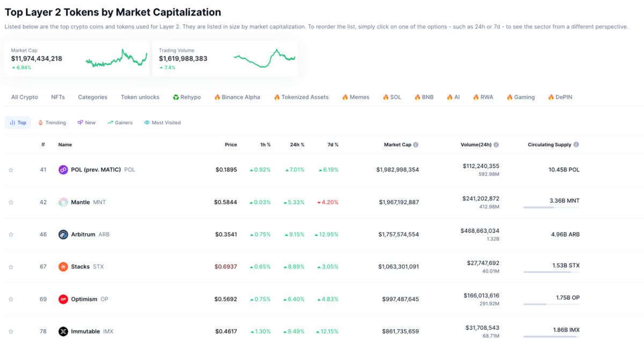The image size is (644, 342).
Task: Click Optimism volume $166,013,616
Action: pos(481,295)
